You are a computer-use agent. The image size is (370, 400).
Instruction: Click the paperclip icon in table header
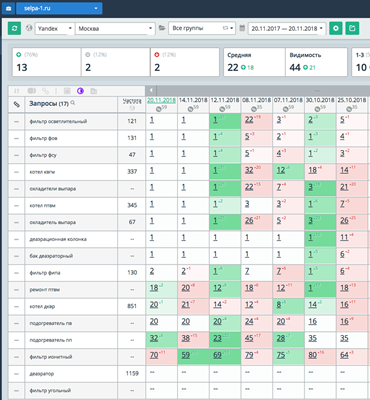pyautogui.click(x=16, y=104)
